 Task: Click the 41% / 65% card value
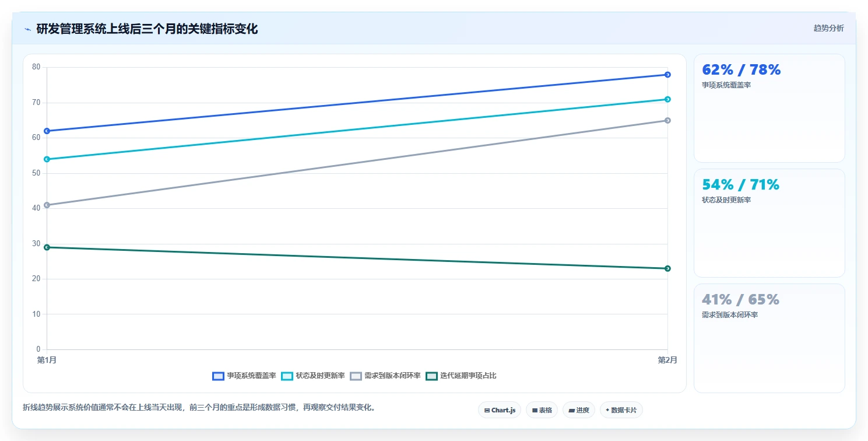740,300
